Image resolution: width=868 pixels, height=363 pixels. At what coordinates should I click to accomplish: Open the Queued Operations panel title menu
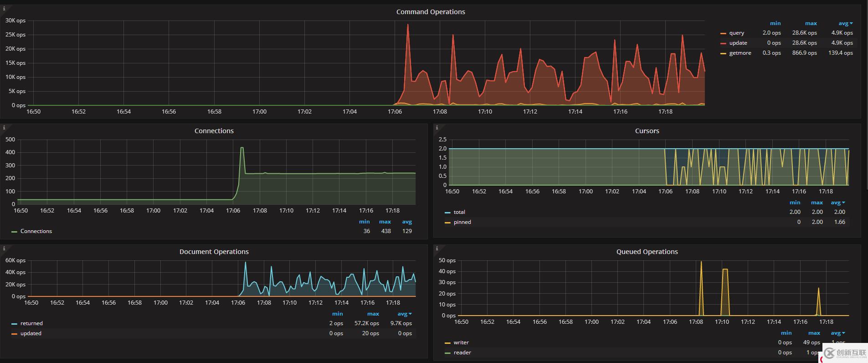647,252
